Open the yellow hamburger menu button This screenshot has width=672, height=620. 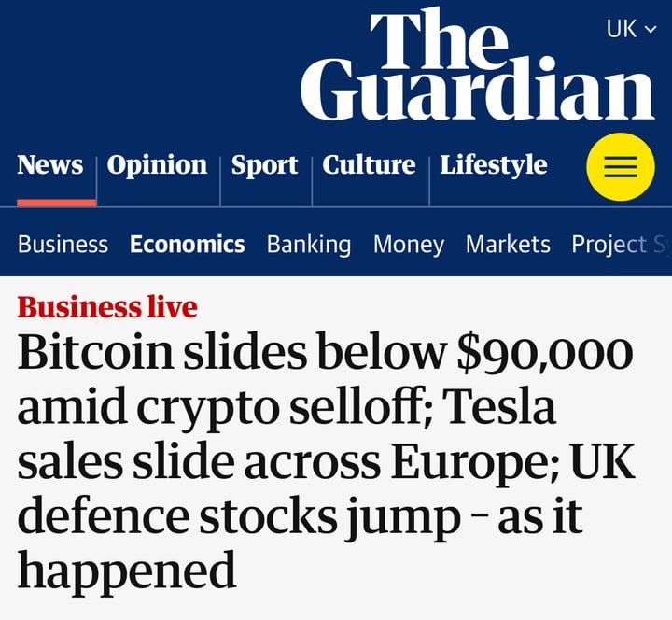click(x=620, y=167)
